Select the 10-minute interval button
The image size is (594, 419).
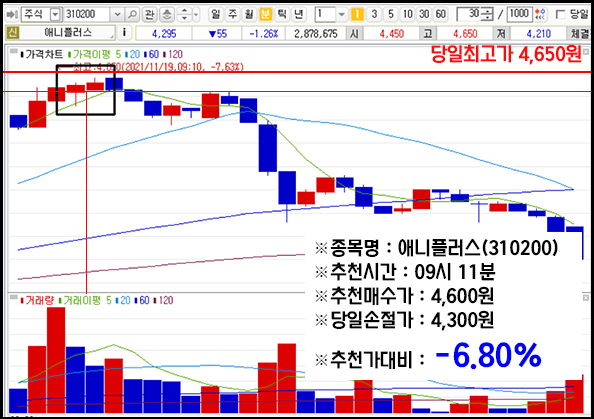click(408, 14)
